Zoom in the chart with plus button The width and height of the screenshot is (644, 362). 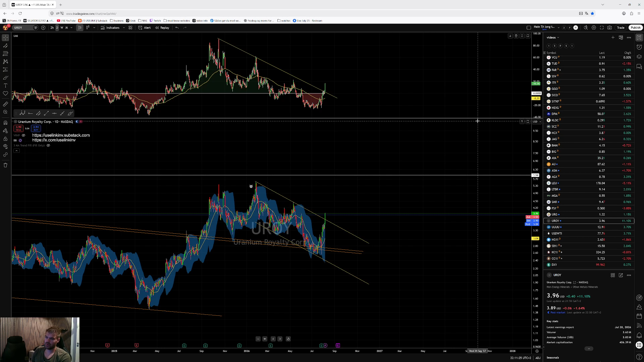click(265, 339)
